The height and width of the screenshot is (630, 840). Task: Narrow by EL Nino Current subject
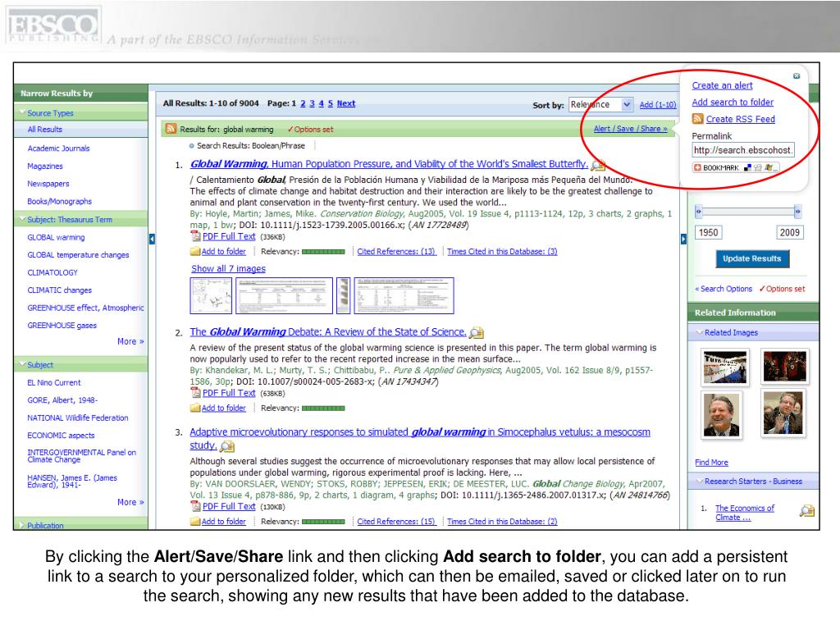pyautogui.click(x=53, y=382)
